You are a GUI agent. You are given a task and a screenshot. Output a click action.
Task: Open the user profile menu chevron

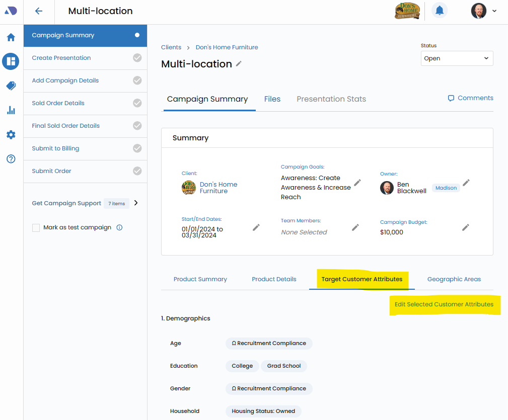point(494,11)
